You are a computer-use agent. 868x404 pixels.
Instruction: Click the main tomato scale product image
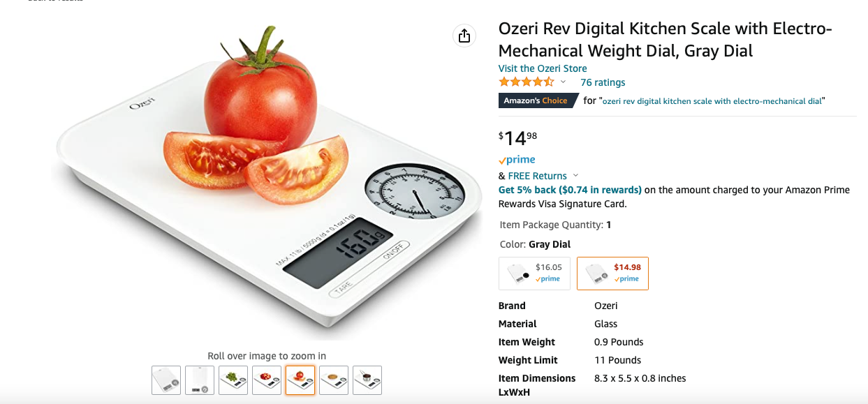click(267, 181)
